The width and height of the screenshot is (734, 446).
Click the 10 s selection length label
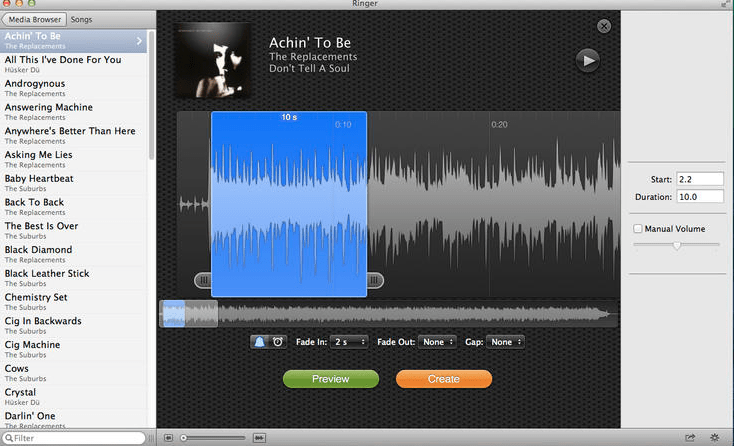[x=289, y=117]
